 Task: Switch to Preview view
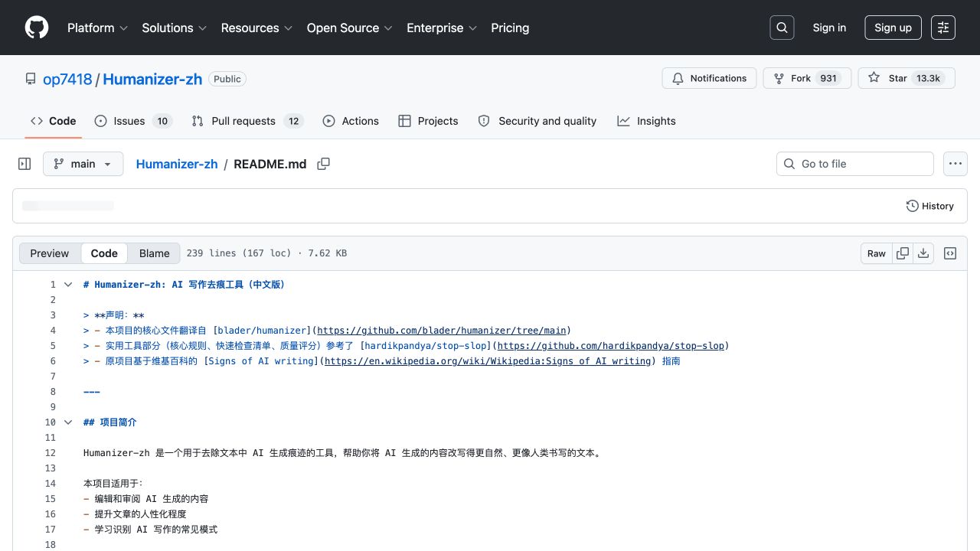(x=50, y=253)
